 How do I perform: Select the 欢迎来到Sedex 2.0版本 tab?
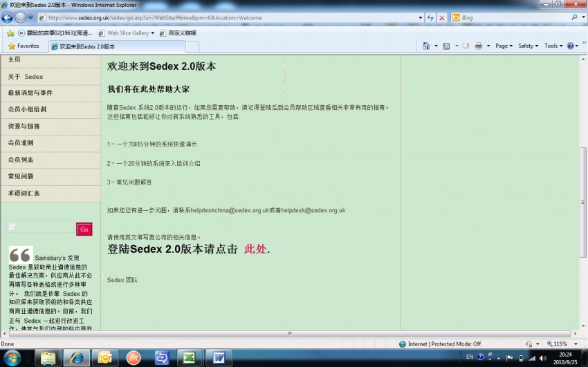[x=116, y=46]
